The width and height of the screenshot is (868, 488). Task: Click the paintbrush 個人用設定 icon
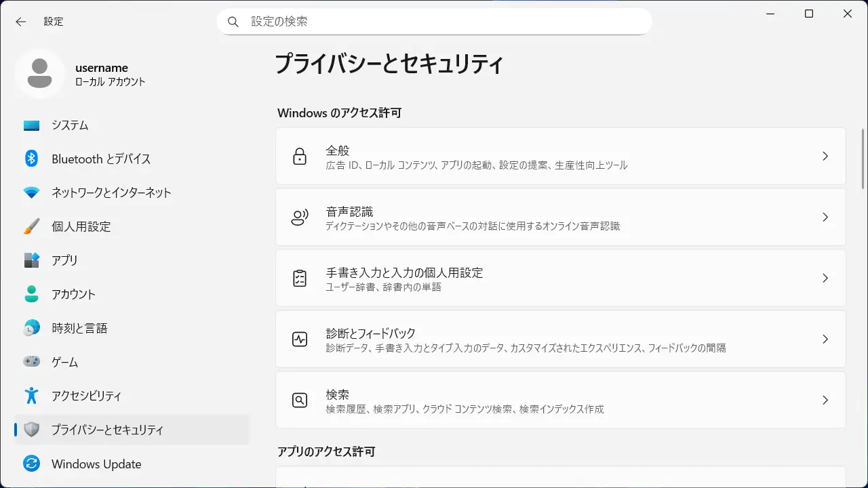click(x=31, y=226)
